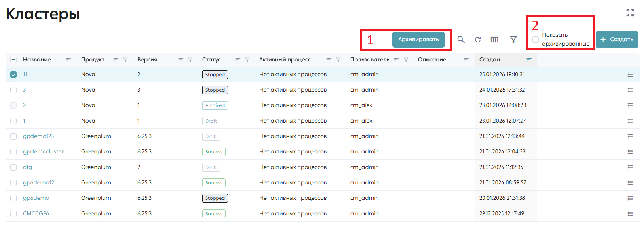Click the Создать button

[617, 40]
